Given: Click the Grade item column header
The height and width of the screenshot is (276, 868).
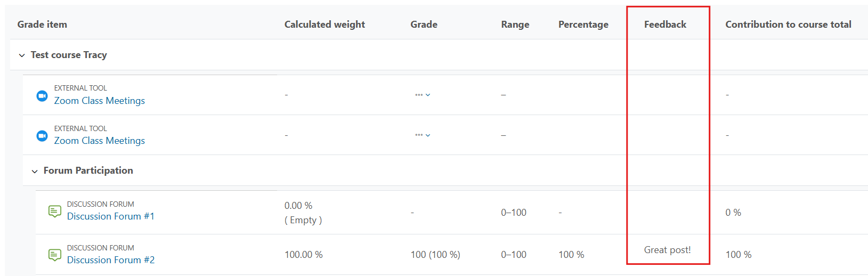Looking at the screenshot, I should pyautogui.click(x=42, y=25).
